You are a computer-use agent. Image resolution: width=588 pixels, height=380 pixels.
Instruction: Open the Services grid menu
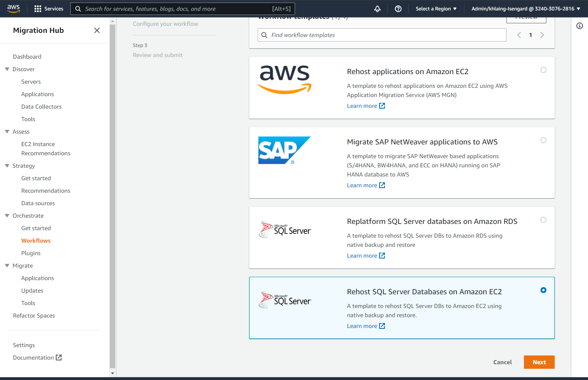click(x=49, y=9)
